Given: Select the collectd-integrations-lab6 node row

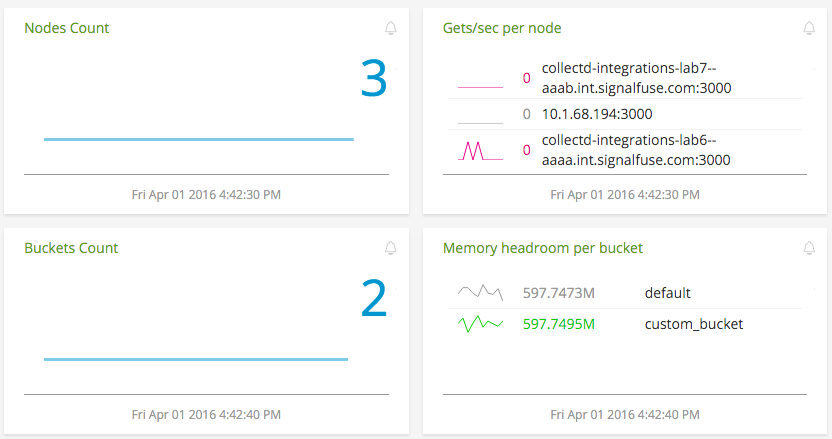Looking at the screenshot, I should [x=636, y=150].
